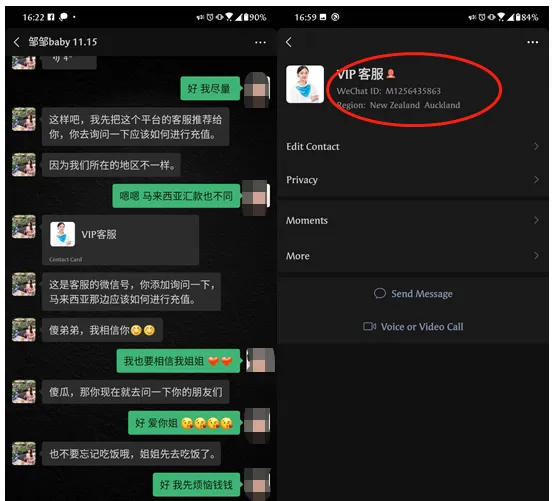Expand the More row chevron
This screenshot has height=501, width=554.
click(x=536, y=255)
